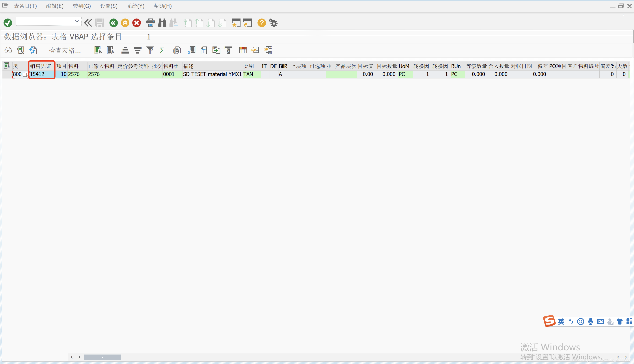Click the red Cancel X icon
Screen dimensions: 634x364
136,23
